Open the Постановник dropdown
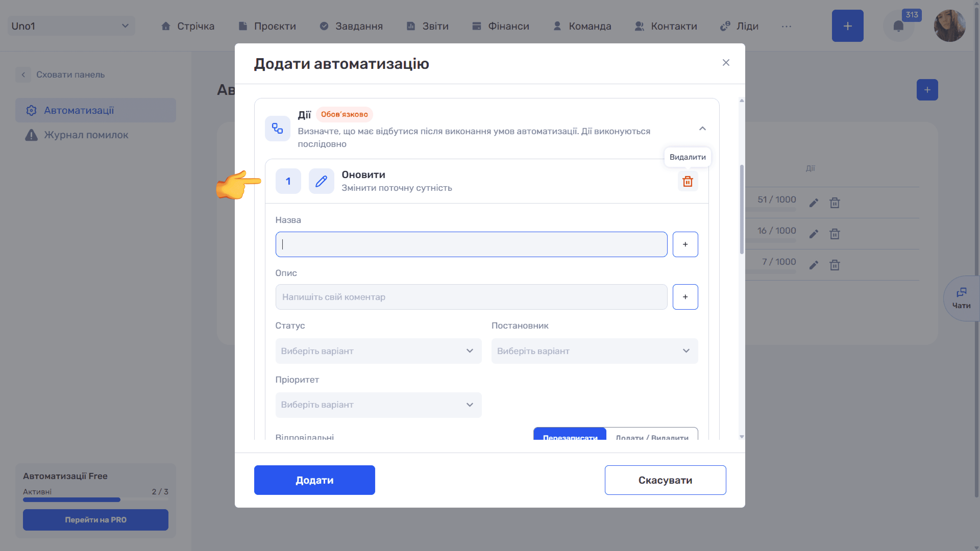 click(595, 350)
